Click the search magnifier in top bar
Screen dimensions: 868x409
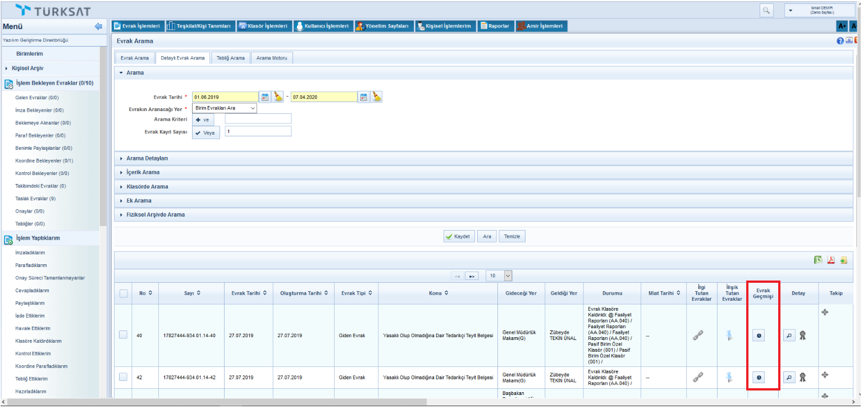tap(766, 11)
